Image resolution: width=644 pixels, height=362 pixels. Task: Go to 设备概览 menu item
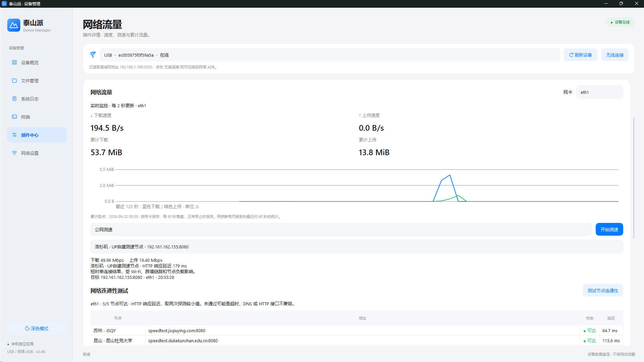(x=37, y=63)
